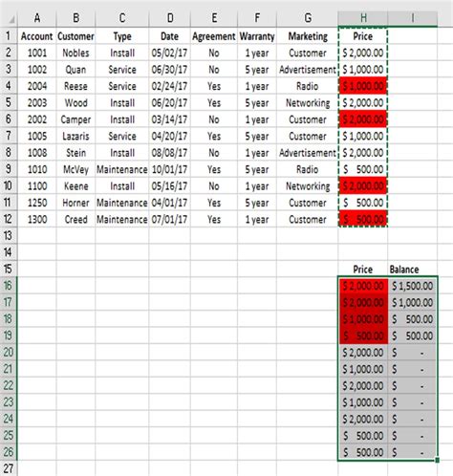Select customer cell Creed

[75, 219]
